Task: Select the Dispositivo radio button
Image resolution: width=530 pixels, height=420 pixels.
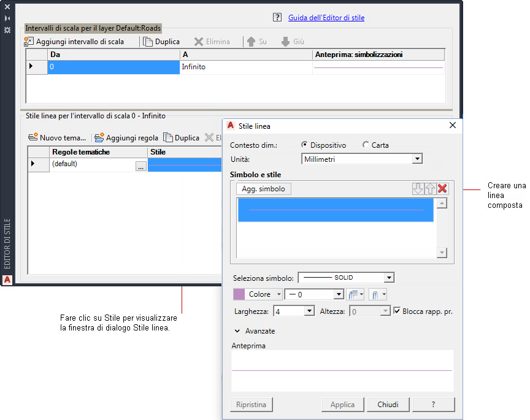Action: tap(304, 145)
